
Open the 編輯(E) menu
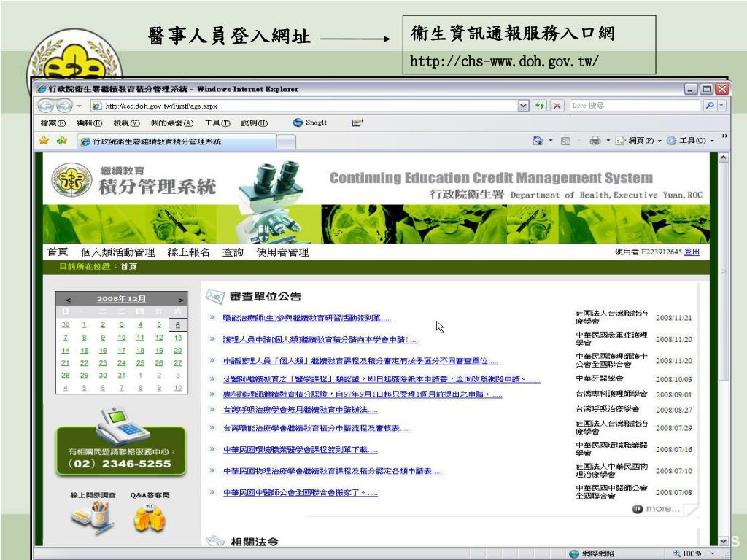90,122
